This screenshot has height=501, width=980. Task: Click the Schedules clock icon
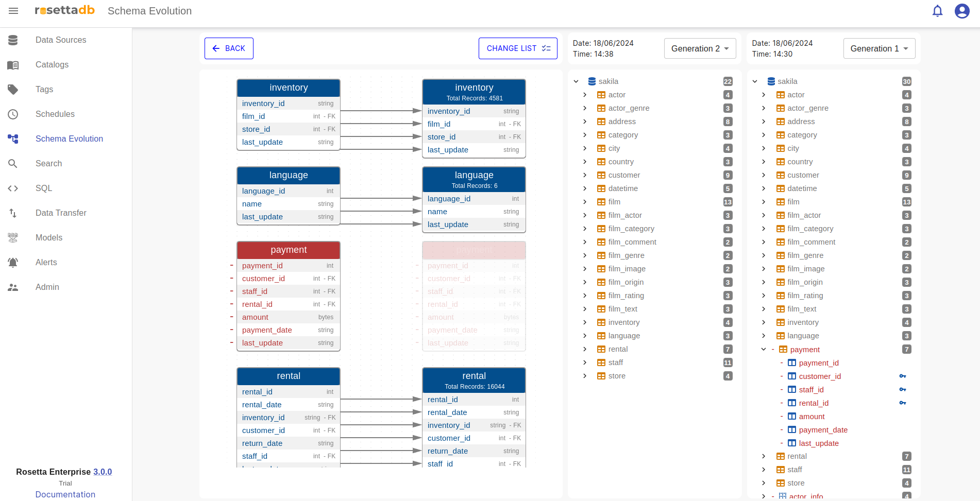[13, 114]
